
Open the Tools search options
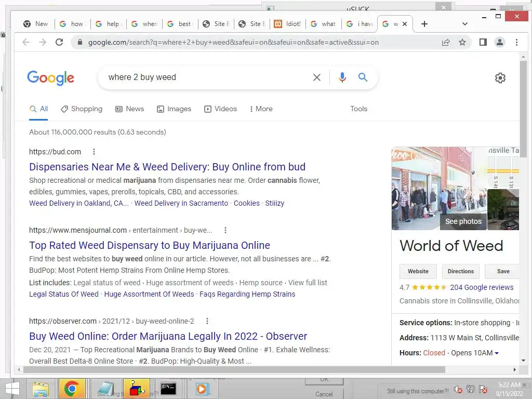coord(358,109)
